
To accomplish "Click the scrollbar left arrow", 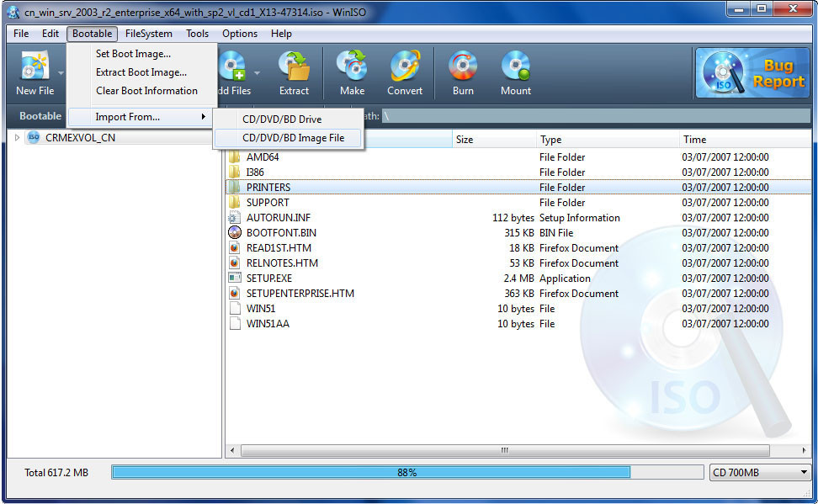I will (232, 450).
